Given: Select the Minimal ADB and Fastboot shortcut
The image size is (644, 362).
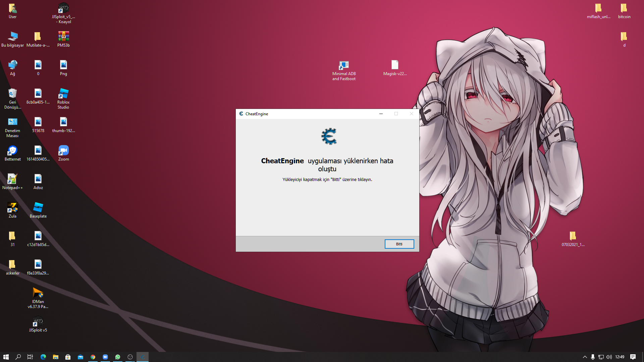Looking at the screenshot, I should (344, 65).
